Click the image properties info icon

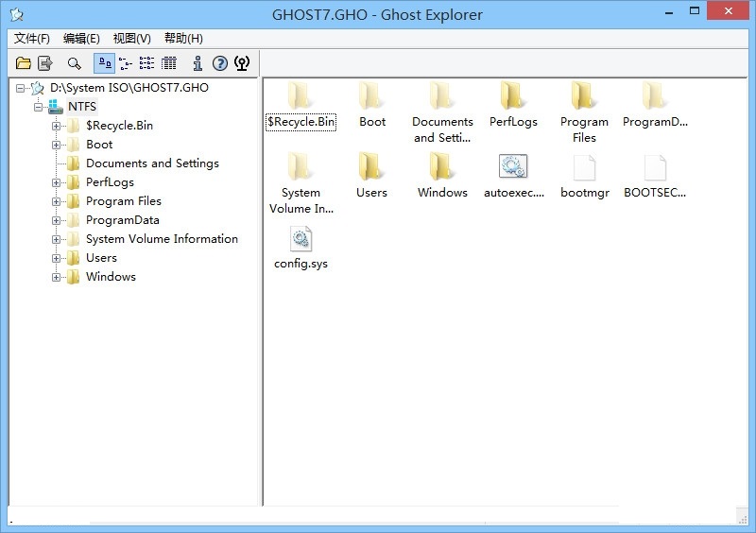(198, 63)
